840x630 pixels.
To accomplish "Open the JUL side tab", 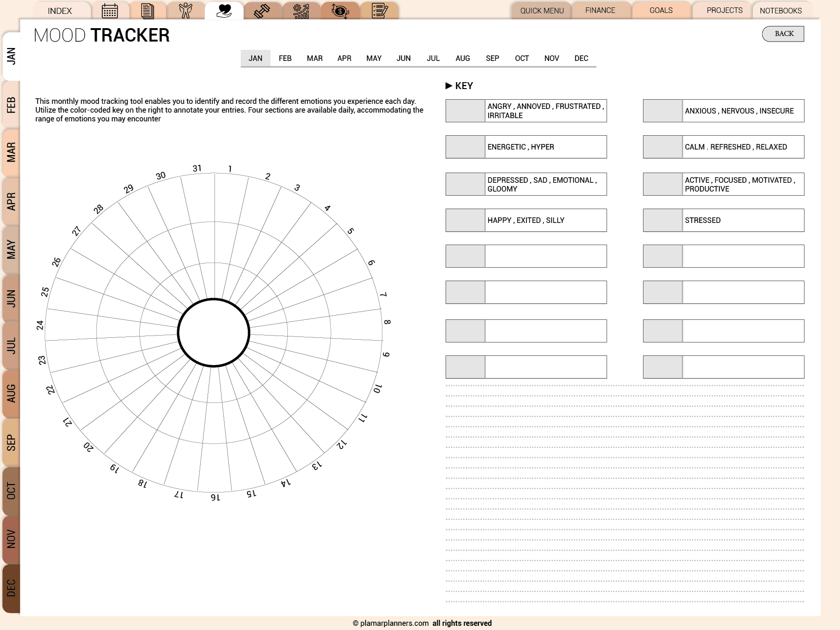I will pyautogui.click(x=11, y=346).
